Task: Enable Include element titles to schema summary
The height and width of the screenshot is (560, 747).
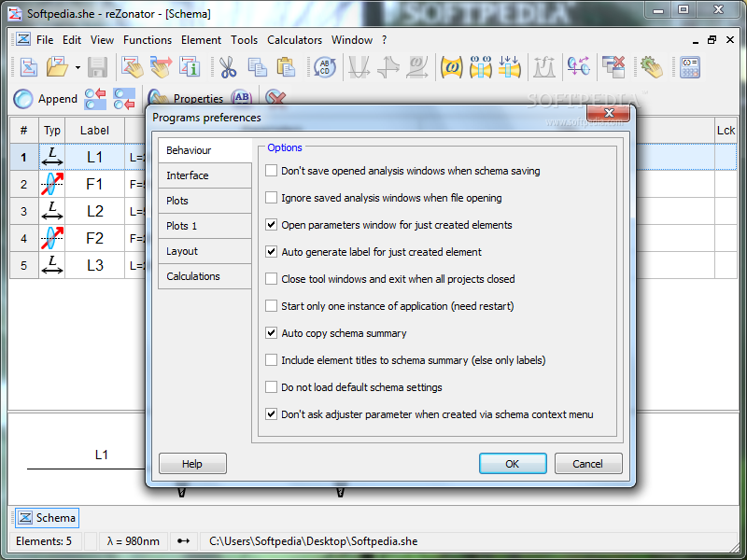Action: pyautogui.click(x=271, y=360)
